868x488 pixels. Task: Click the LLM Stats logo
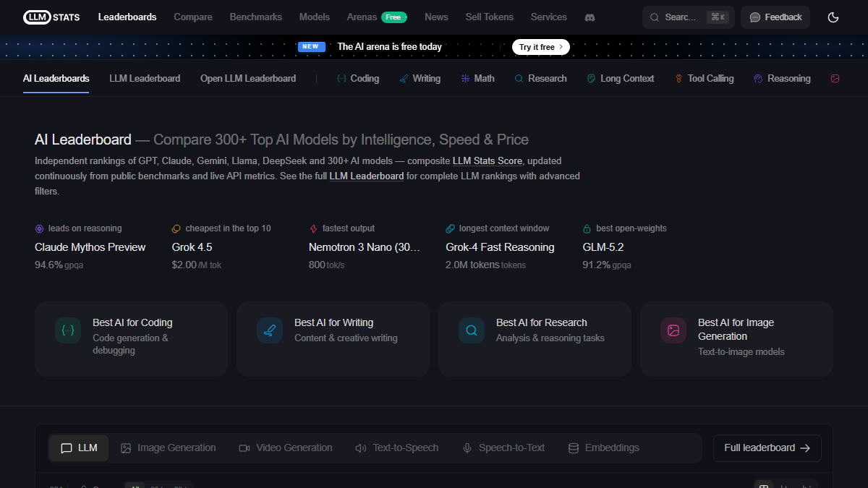(51, 17)
